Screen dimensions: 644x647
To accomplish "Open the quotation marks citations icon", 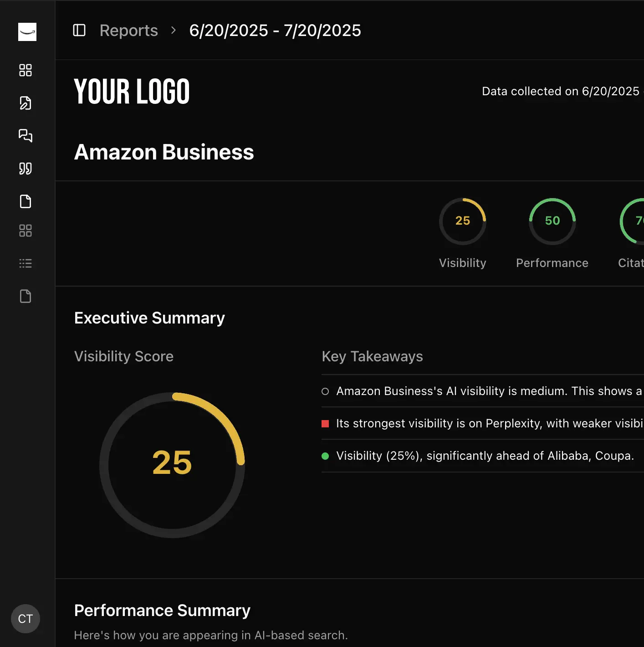I will [26, 169].
